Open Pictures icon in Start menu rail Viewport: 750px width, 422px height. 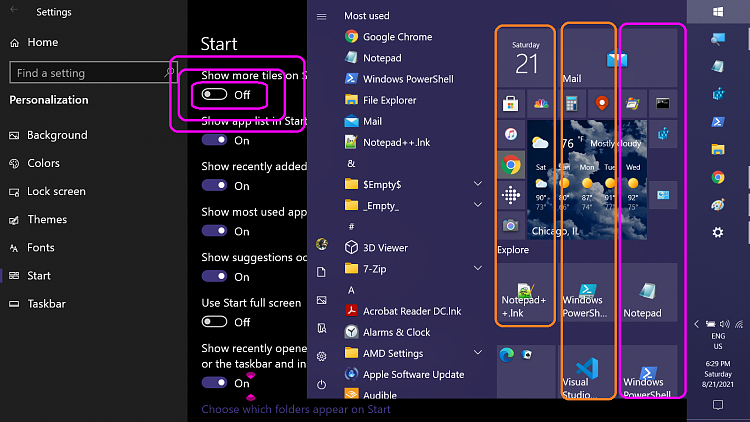pyautogui.click(x=321, y=300)
